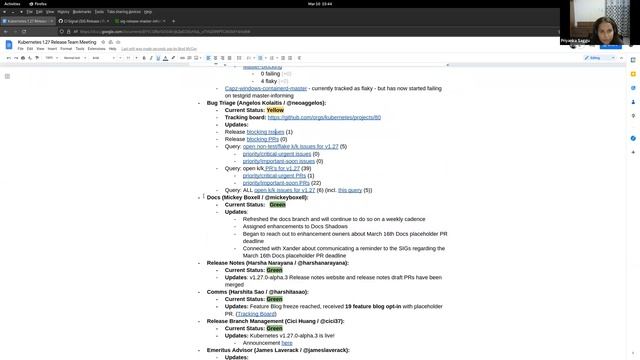
Task: Open the Contacts icon in side panel
Action: coord(633,102)
